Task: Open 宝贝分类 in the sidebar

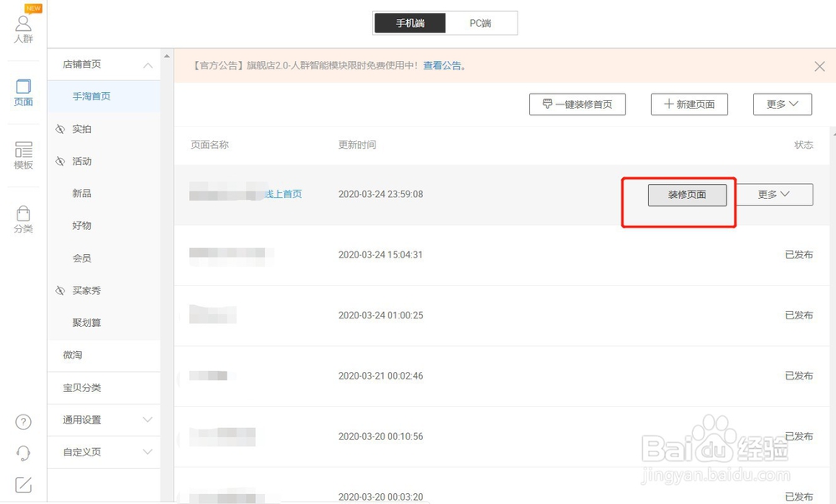Action: (x=82, y=387)
